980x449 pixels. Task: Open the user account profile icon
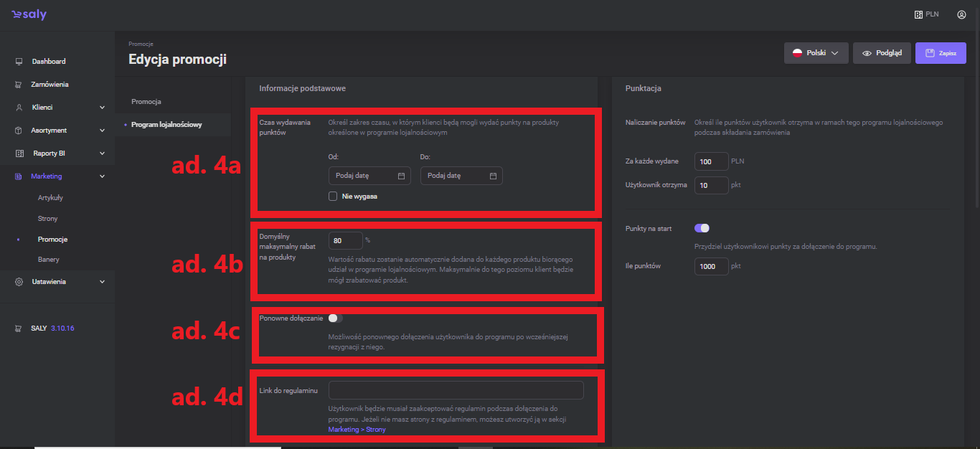coord(961,14)
